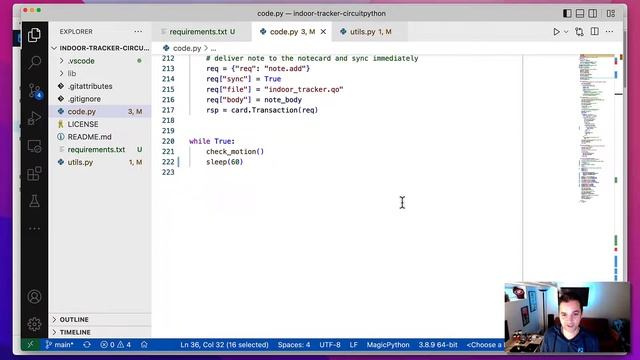Click the home icon in status bar
This screenshot has height=360, width=640.
[144, 345]
